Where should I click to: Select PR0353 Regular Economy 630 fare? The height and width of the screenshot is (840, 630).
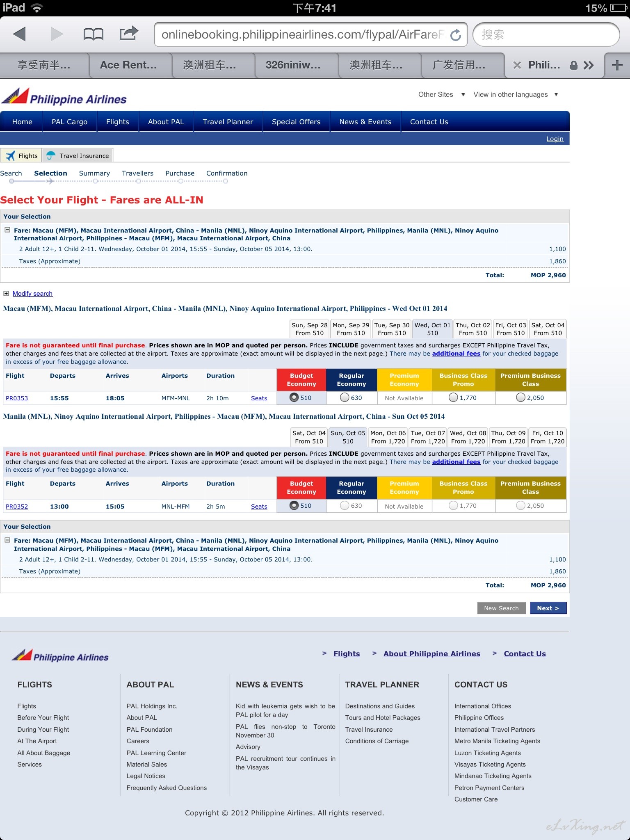[345, 397]
